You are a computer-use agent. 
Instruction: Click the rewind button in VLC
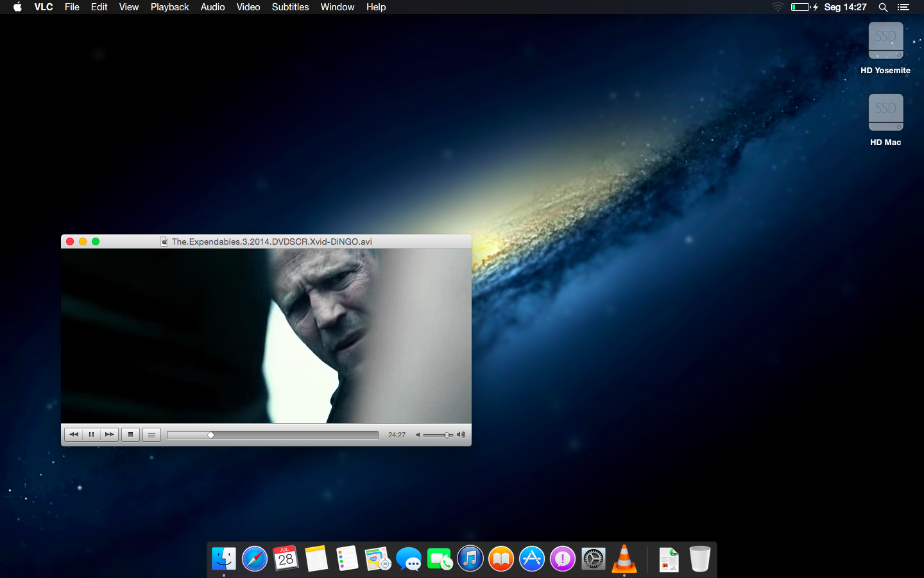(x=74, y=435)
